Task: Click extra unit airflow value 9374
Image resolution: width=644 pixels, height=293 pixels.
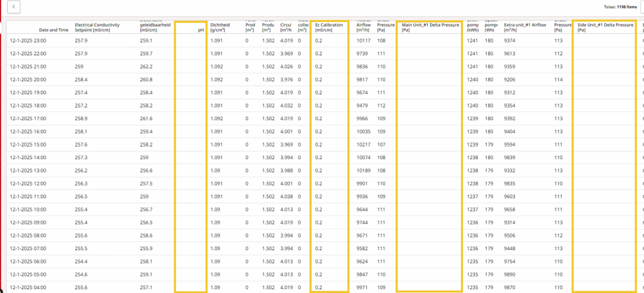Action: 510,41
